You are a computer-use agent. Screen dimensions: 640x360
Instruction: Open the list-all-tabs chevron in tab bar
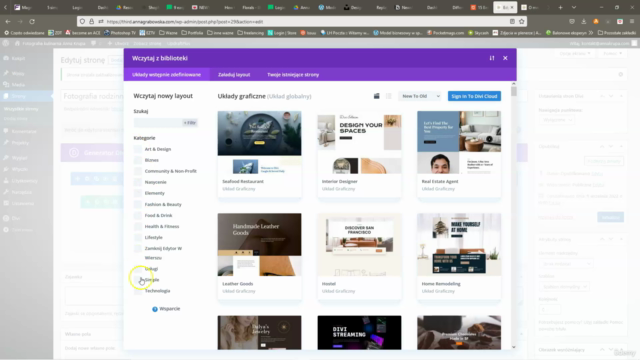tap(574, 7)
